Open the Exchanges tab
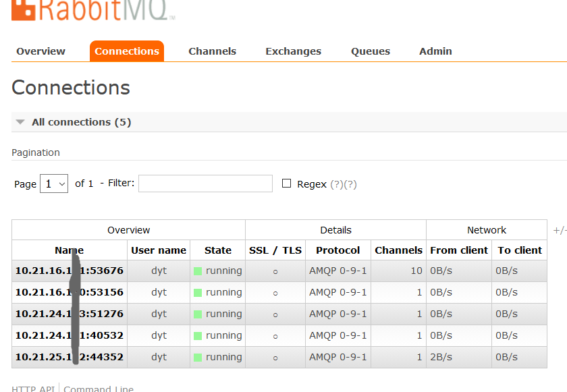The height and width of the screenshot is (392, 567). coord(293,51)
